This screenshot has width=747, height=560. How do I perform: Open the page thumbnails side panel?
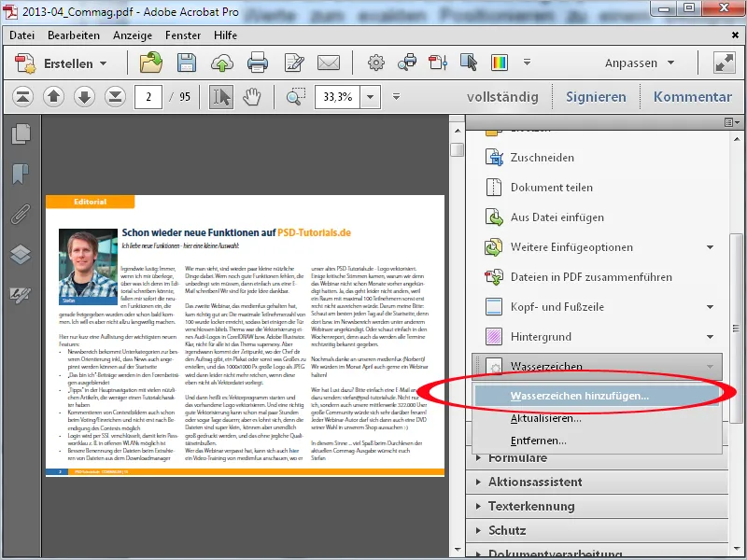click(21, 133)
